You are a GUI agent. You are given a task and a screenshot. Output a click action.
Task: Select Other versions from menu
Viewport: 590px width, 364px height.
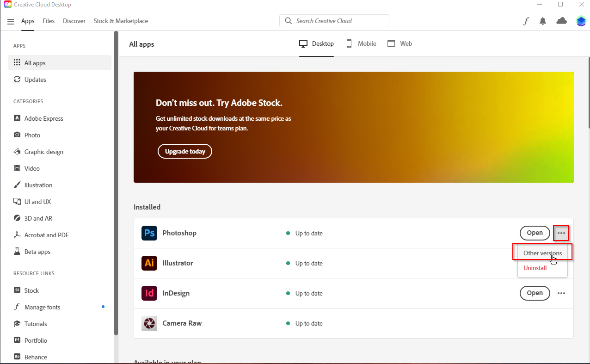pyautogui.click(x=542, y=253)
